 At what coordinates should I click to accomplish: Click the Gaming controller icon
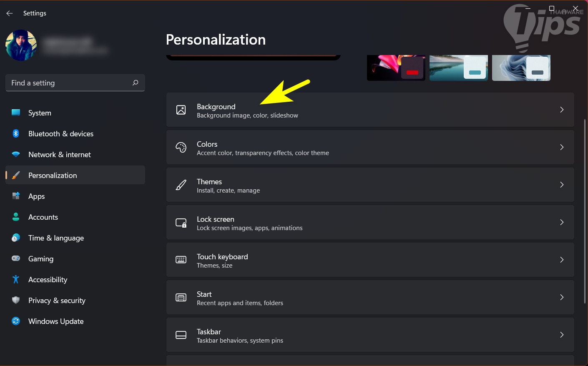click(x=16, y=258)
